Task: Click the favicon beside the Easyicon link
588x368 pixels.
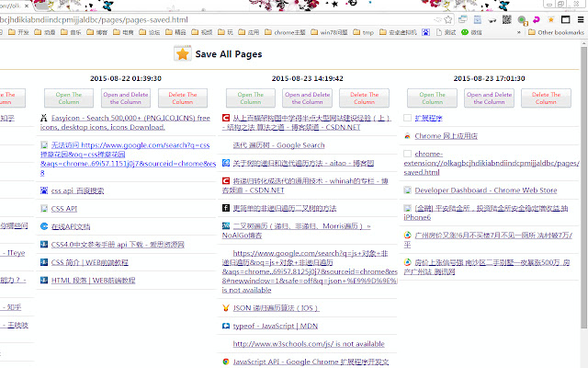Action: [44, 118]
